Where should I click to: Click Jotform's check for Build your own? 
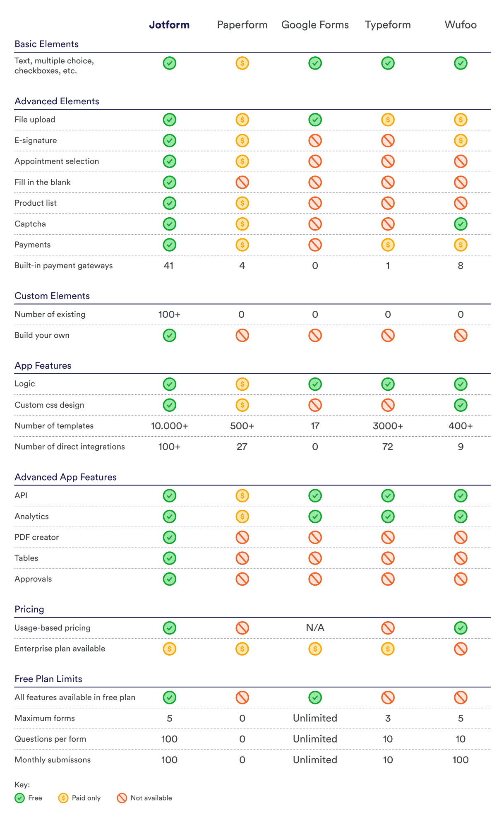tap(169, 335)
